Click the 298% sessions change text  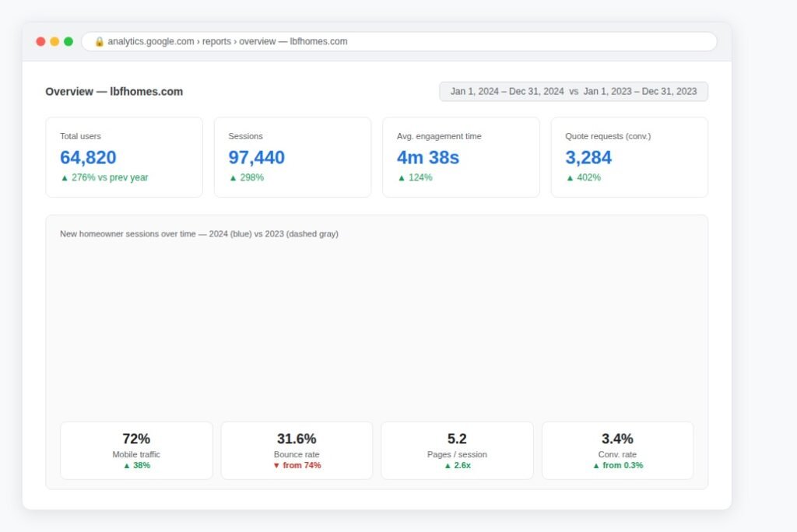tap(247, 177)
